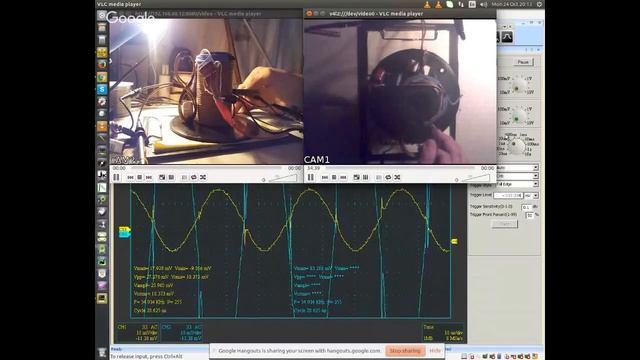Toggle fullscreen in the CAM1 VLC window
640x360 pixels.
pos(356,177)
